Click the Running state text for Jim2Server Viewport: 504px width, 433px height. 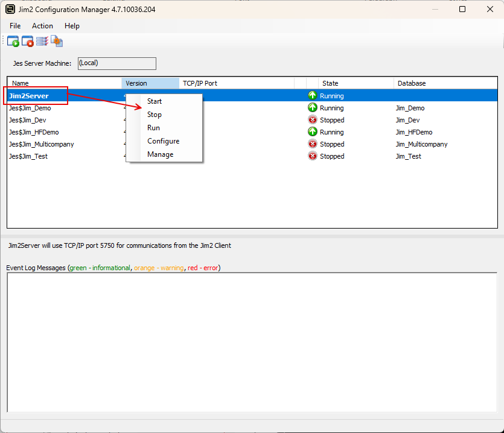[332, 96]
